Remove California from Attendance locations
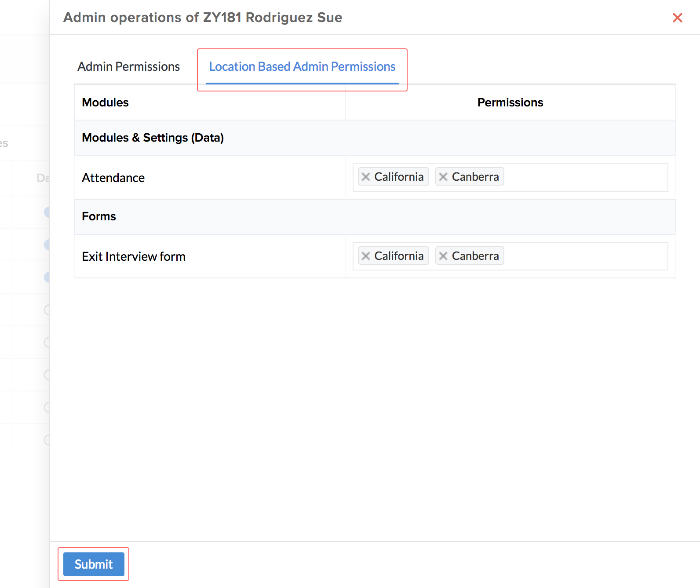This screenshot has width=700, height=588. click(x=365, y=177)
